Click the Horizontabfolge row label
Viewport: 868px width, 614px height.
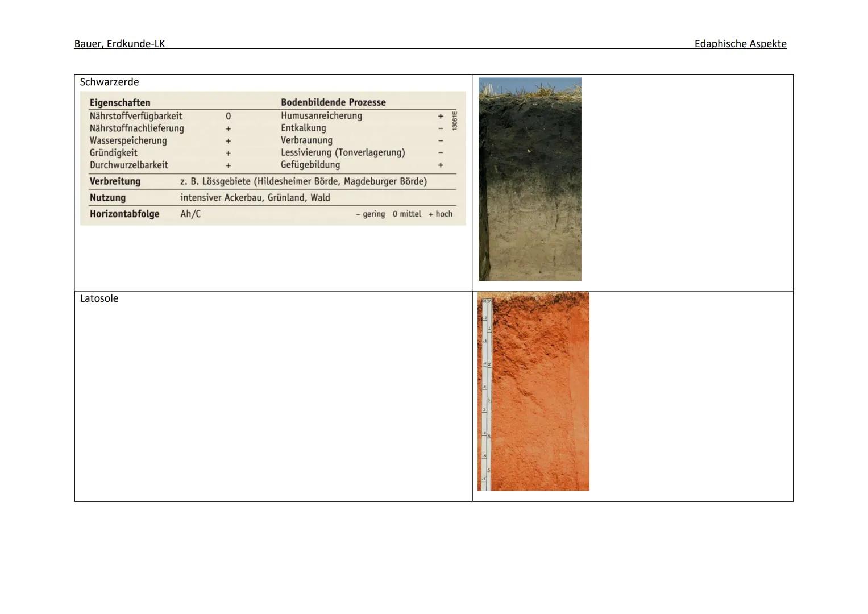(x=124, y=214)
